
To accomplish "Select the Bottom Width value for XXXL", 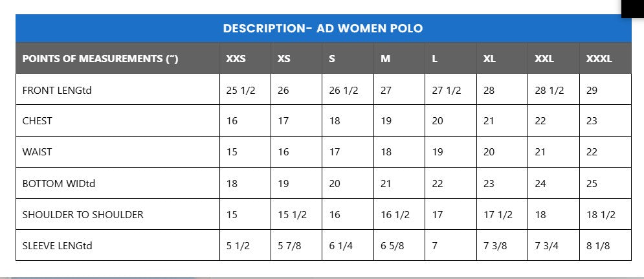I will pyautogui.click(x=592, y=183).
